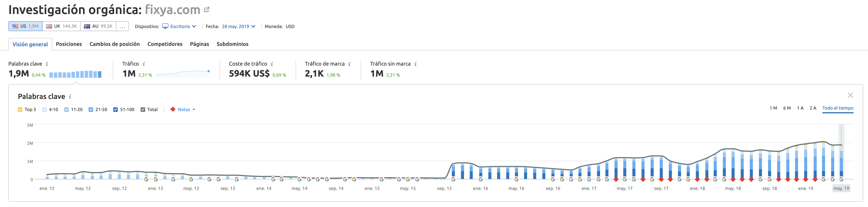Click the ene. 12 axis label
This screenshot has width=868, height=207.
click(x=47, y=188)
